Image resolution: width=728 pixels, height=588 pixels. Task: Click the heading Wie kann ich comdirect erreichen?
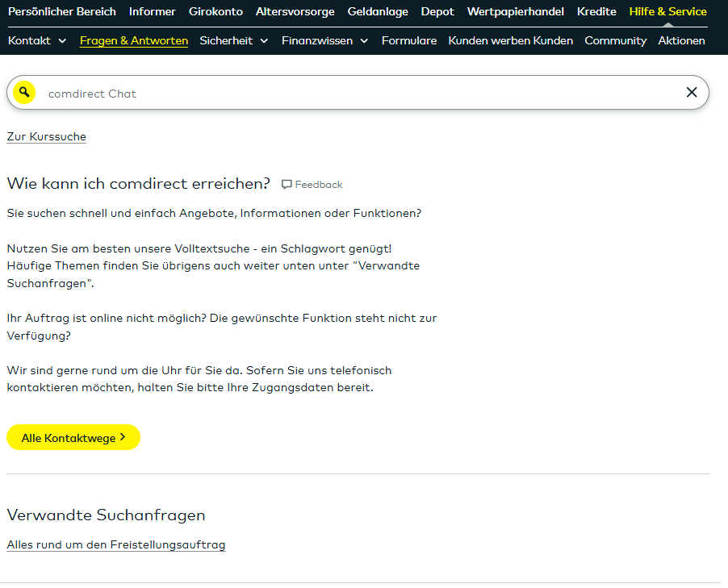[x=138, y=184]
